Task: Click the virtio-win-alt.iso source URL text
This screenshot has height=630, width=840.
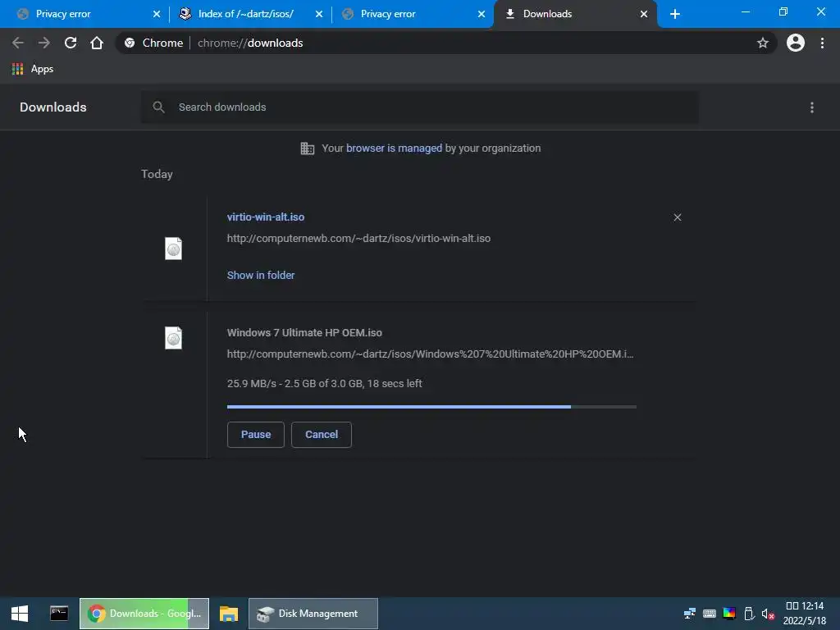Action: click(359, 239)
